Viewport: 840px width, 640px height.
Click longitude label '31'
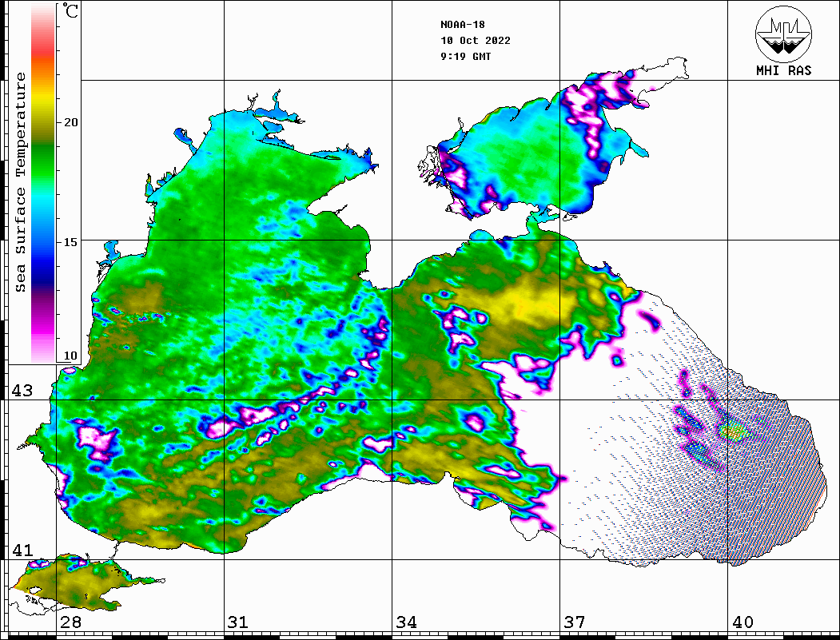coord(238,622)
